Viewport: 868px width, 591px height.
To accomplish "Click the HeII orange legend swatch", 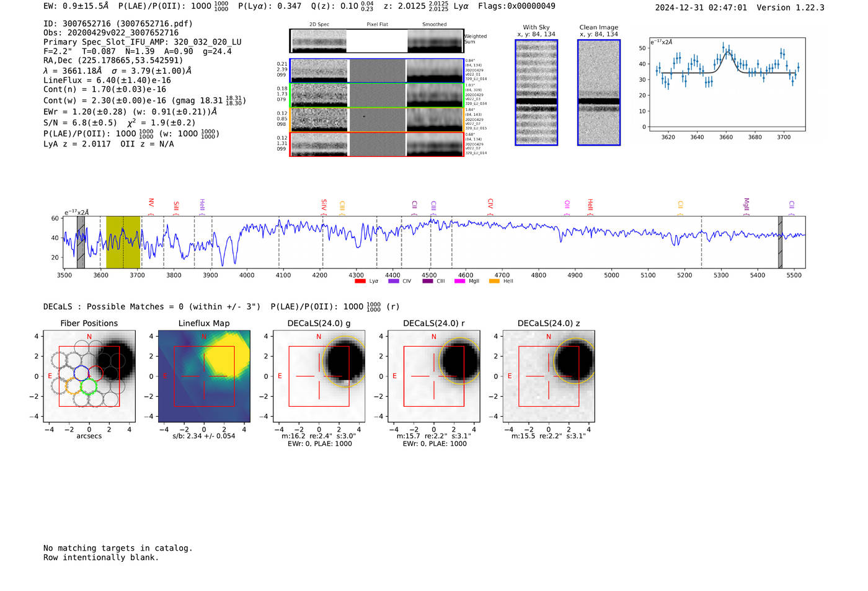I will (494, 281).
